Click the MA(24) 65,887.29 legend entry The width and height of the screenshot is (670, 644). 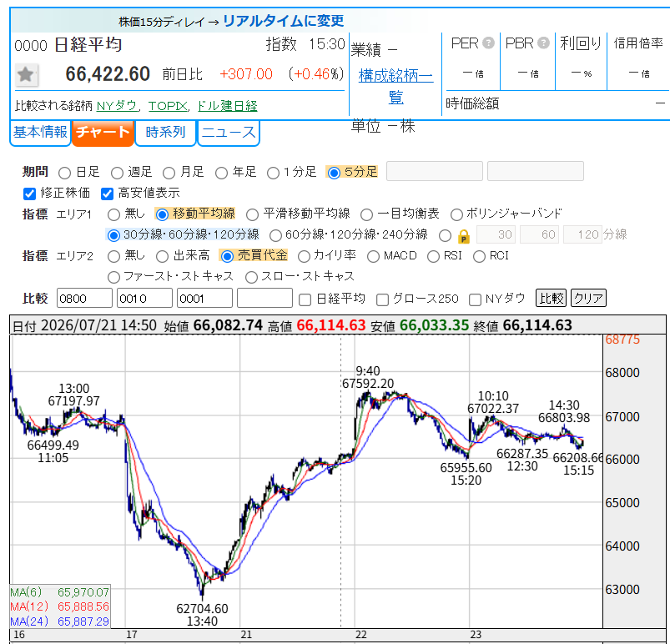click(60, 621)
